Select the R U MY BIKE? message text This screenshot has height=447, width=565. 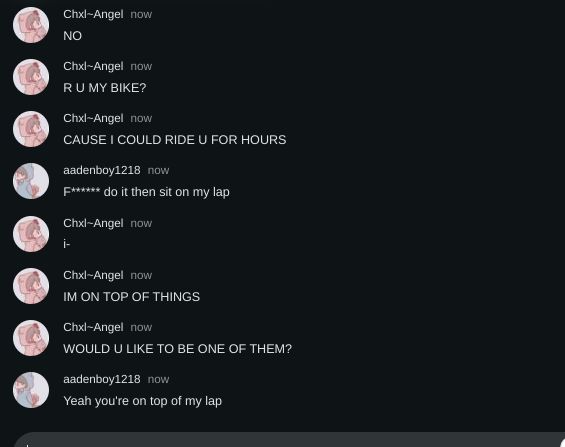tap(104, 88)
